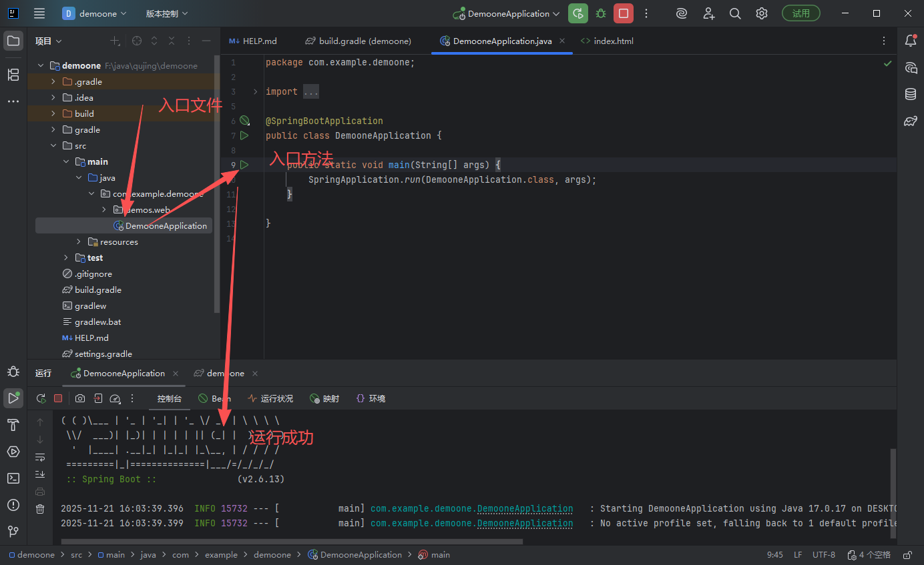Select opened file in project tree
The width and height of the screenshot is (924, 565).
[x=137, y=41]
